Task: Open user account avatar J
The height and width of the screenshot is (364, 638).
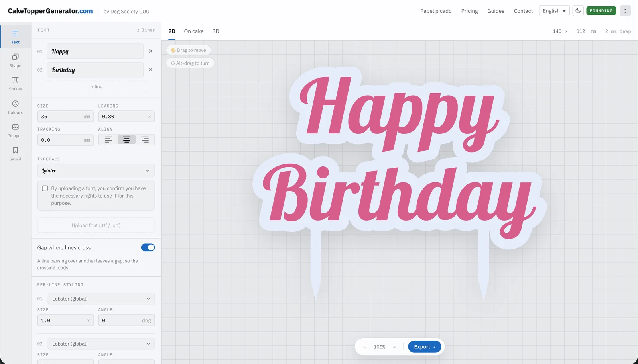Action: pyautogui.click(x=625, y=11)
